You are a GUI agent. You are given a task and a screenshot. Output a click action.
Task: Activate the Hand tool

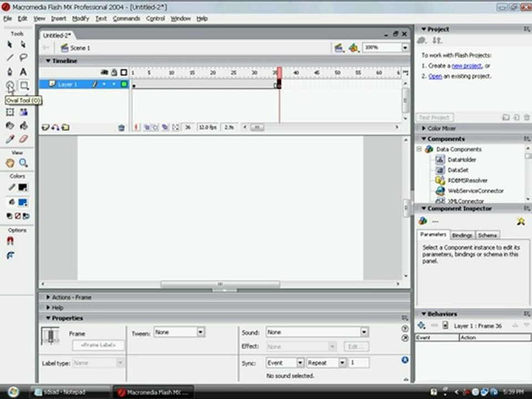[9, 163]
